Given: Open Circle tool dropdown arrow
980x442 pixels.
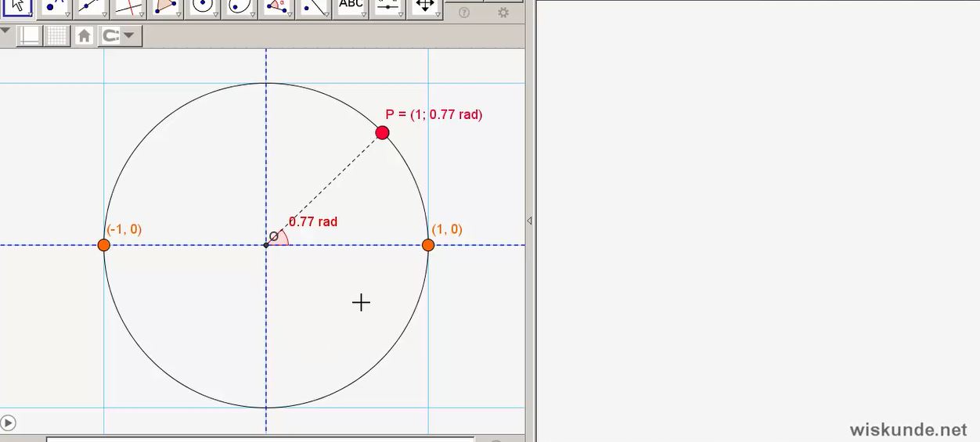Looking at the screenshot, I should coord(214,14).
